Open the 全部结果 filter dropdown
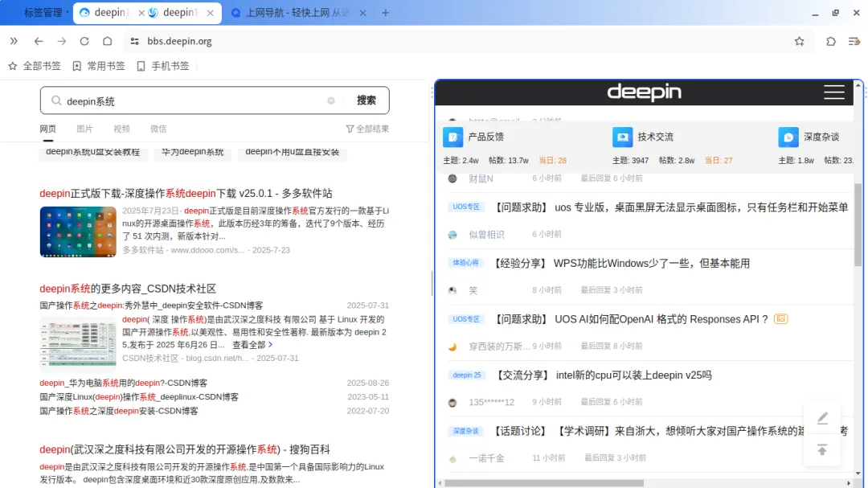 (x=367, y=129)
